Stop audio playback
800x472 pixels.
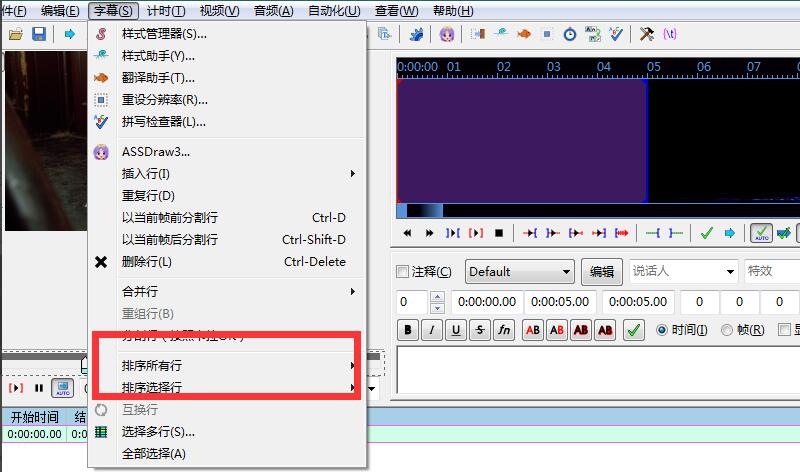[x=499, y=233]
